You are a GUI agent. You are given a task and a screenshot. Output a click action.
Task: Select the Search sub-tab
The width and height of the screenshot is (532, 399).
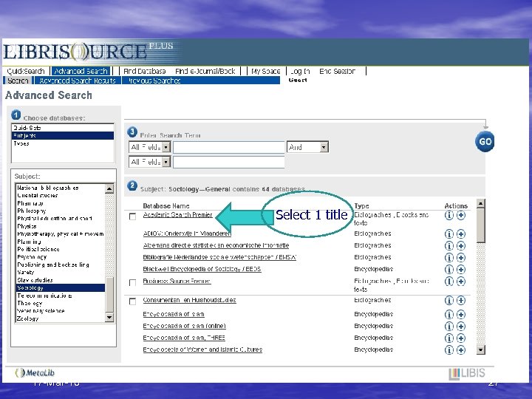pyautogui.click(x=18, y=81)
